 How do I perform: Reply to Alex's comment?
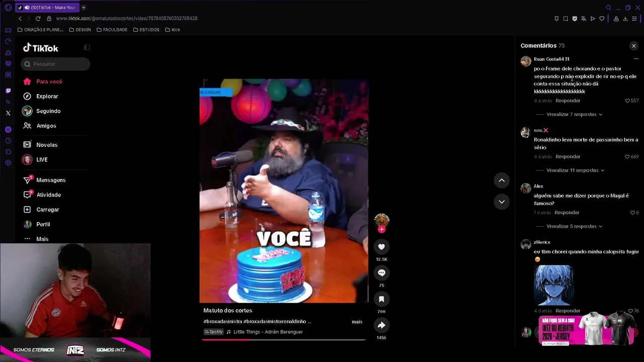click(567, 213)
